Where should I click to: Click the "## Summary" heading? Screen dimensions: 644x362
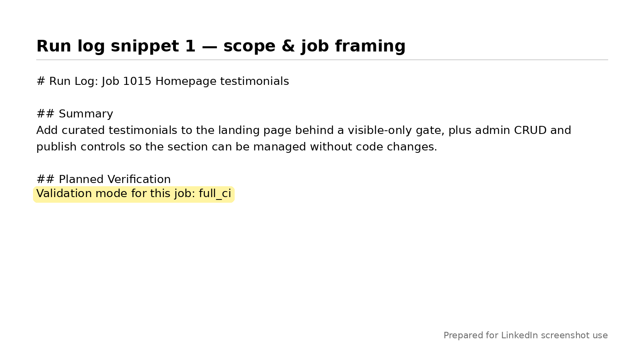[75, 114]
